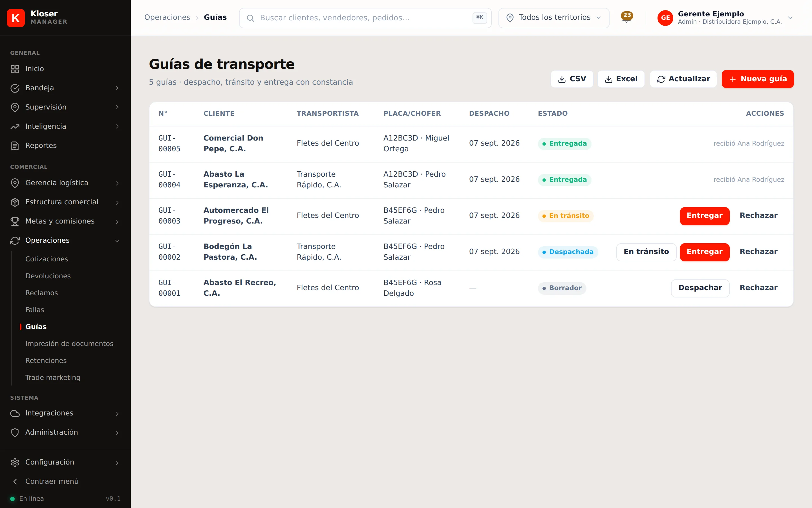The image size is (812, 508).
Task: Open Trade marketing in sidebar
Action: pos(53,377)
